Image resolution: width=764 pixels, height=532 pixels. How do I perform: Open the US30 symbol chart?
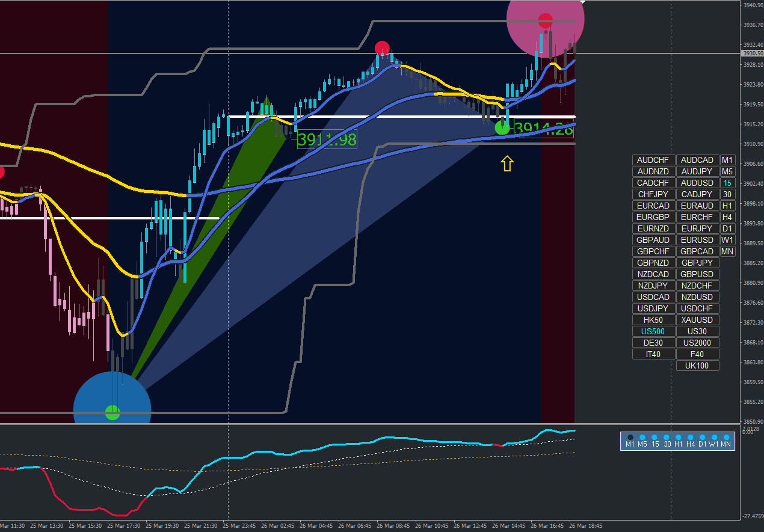[x=698, y=331]
